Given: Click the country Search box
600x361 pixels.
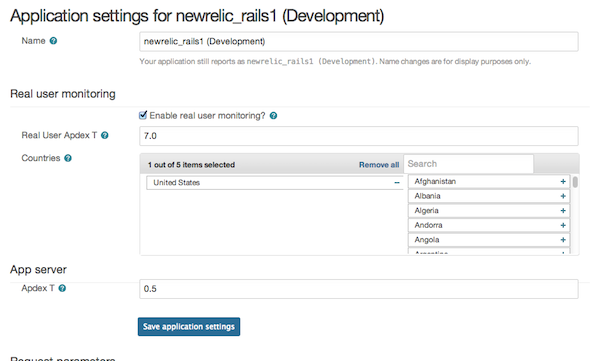Looking at the screenshot, I should (468, 164).
